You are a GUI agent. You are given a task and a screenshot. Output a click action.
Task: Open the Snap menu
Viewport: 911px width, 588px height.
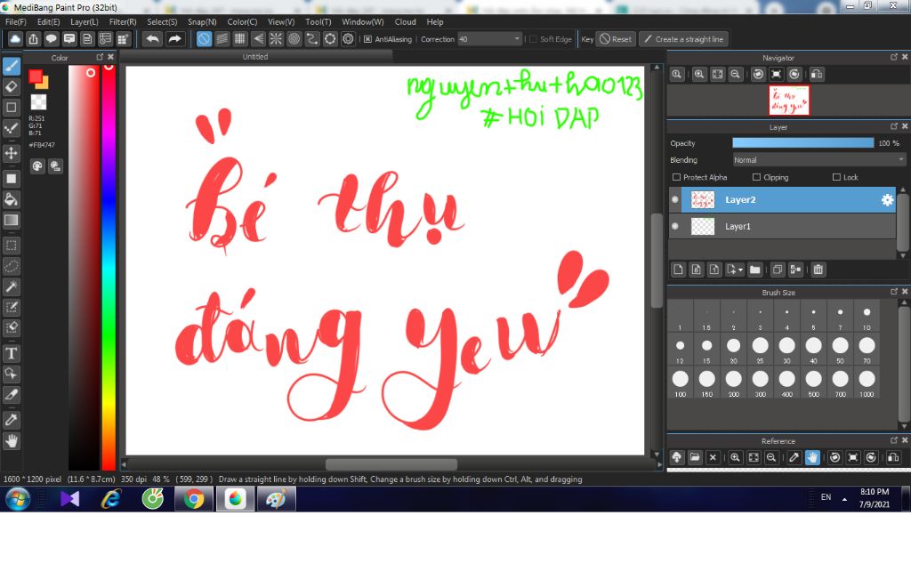point(202,22)
